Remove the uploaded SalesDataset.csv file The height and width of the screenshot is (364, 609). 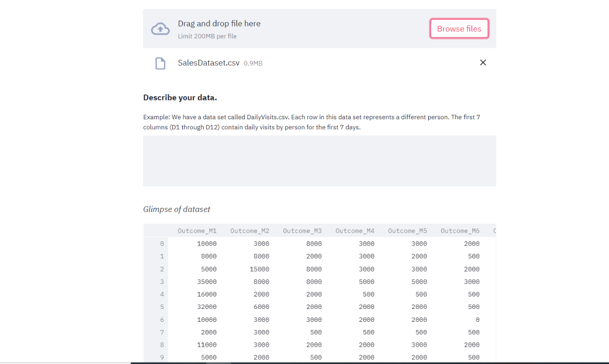tap(483, 63)
